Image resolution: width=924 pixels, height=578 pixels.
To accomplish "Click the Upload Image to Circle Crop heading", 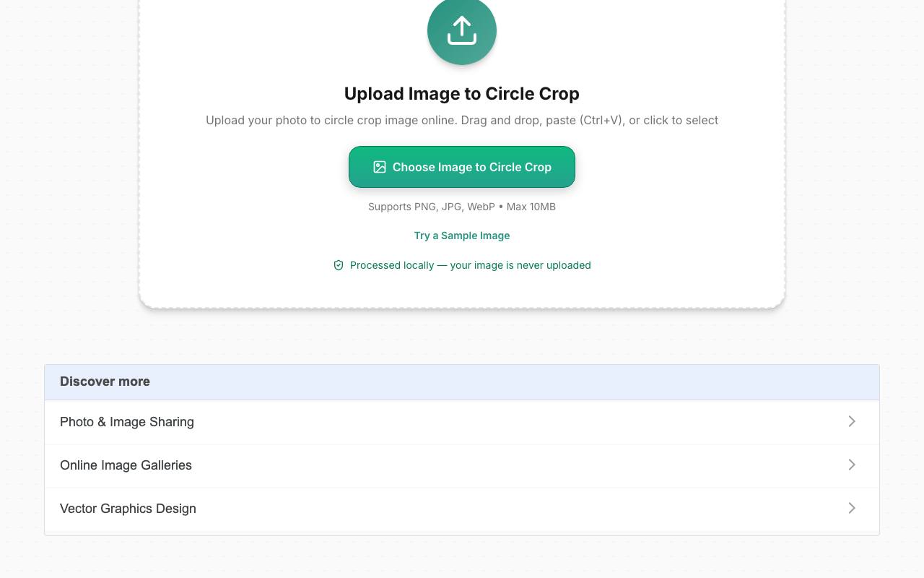I will click(x=462, y=94).
